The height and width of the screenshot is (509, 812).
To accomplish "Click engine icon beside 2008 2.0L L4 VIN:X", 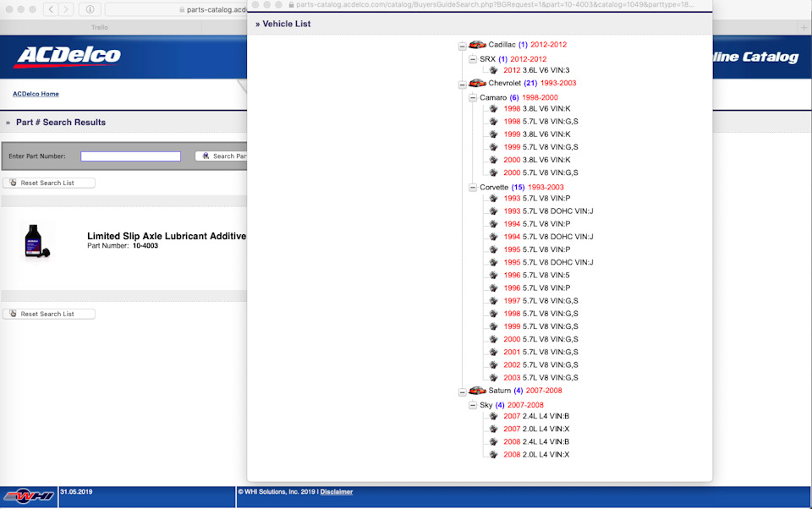I will [x=493, y=454].
